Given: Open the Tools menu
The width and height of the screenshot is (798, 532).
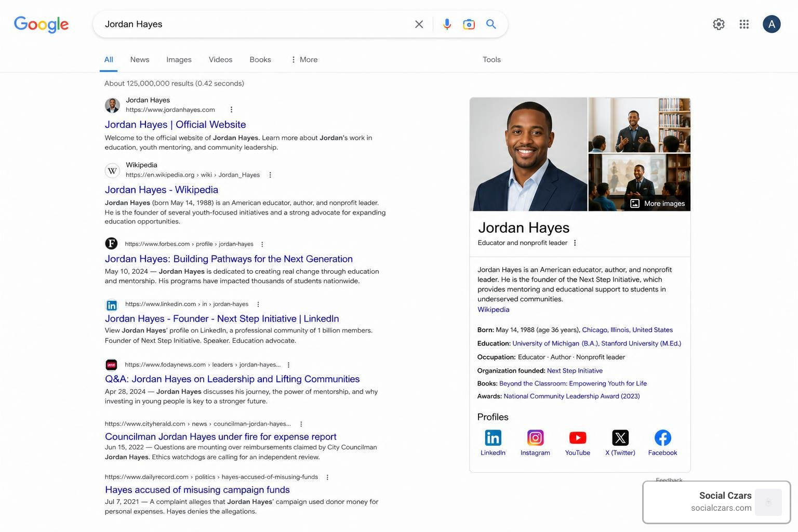Looking at the screenshot, I should [x=491, y=60].
